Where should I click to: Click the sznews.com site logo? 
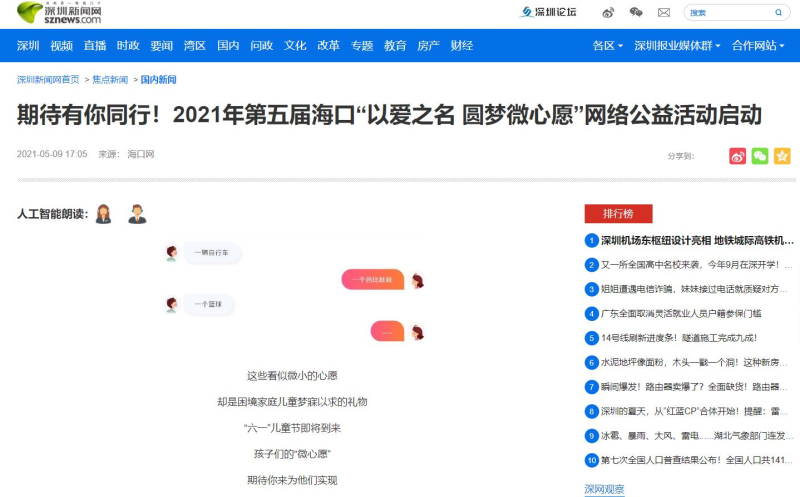pyautogui.click(x=58, y=13)
